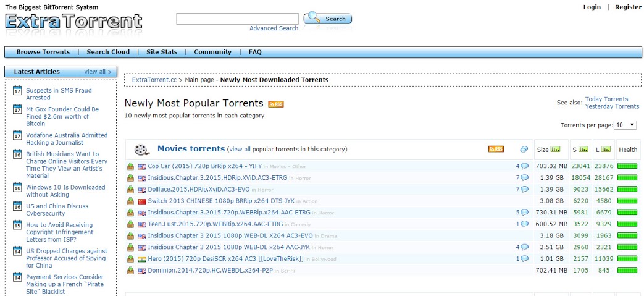Open British Musicians Want to Charge article
The image size is (644, 296).
tap(67, 165)
